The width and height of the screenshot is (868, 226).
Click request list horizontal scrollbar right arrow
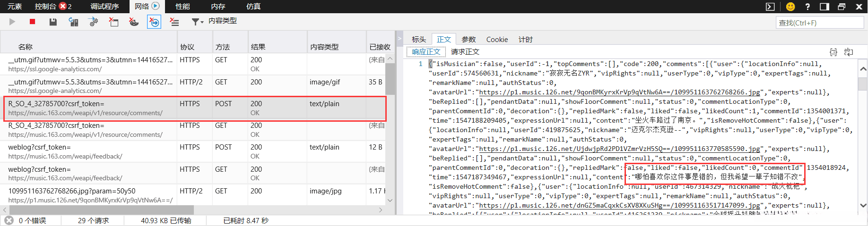pos(381,209)
